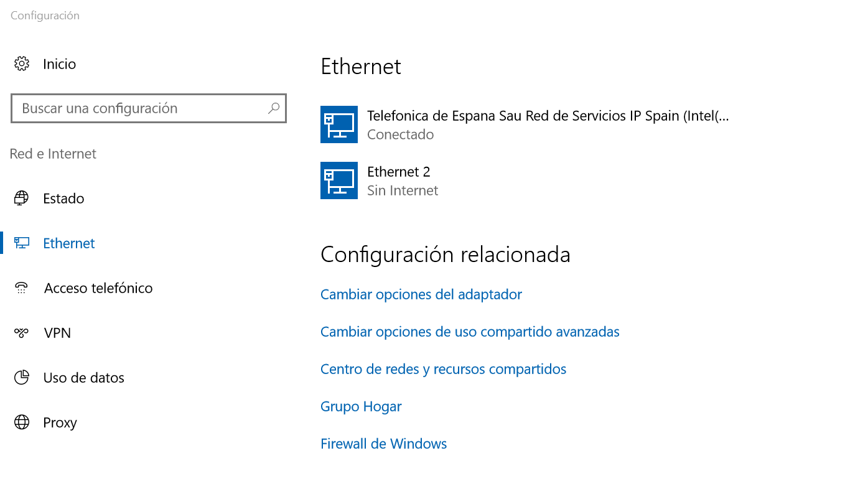Click the VPN knot icon in sidebar
This screenshot has height=478, width=868.
[x=22, y=333]
